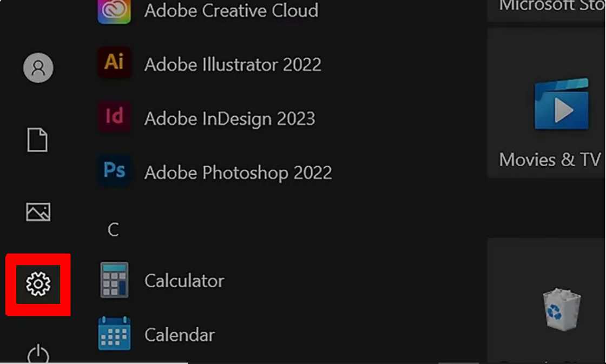Click the Adobe InDesign 2023 text label
The height and width of the screenshot is (364, 606).
click(x=229, y=119)
